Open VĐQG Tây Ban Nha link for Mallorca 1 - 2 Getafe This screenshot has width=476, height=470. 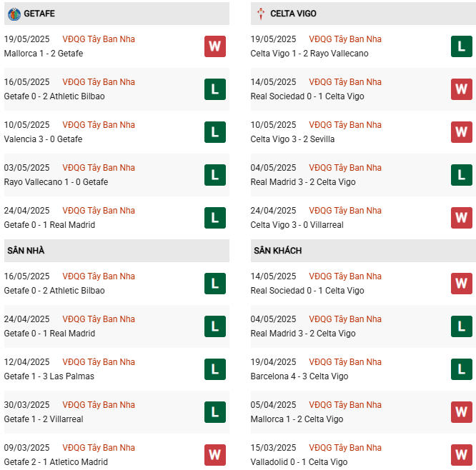99,39
